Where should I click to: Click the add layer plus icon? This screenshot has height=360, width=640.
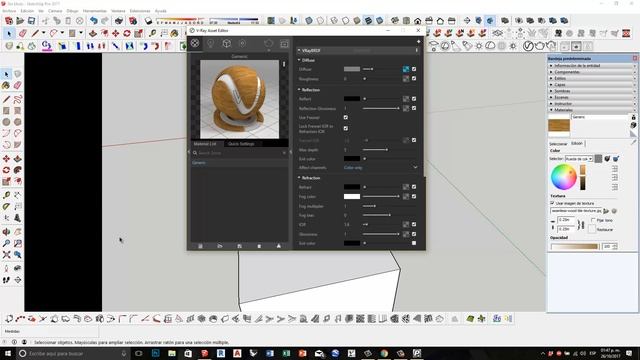click(418, 42)
